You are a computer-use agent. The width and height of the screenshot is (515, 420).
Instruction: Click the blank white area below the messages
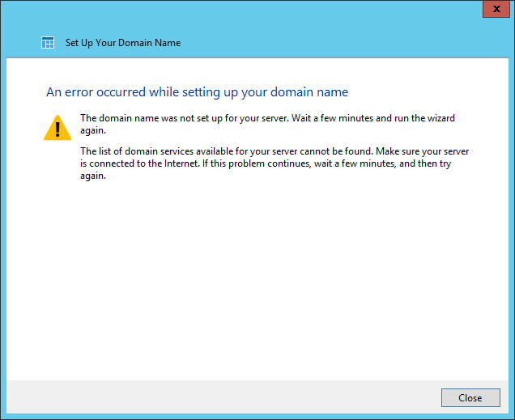(x=257, y=283)
